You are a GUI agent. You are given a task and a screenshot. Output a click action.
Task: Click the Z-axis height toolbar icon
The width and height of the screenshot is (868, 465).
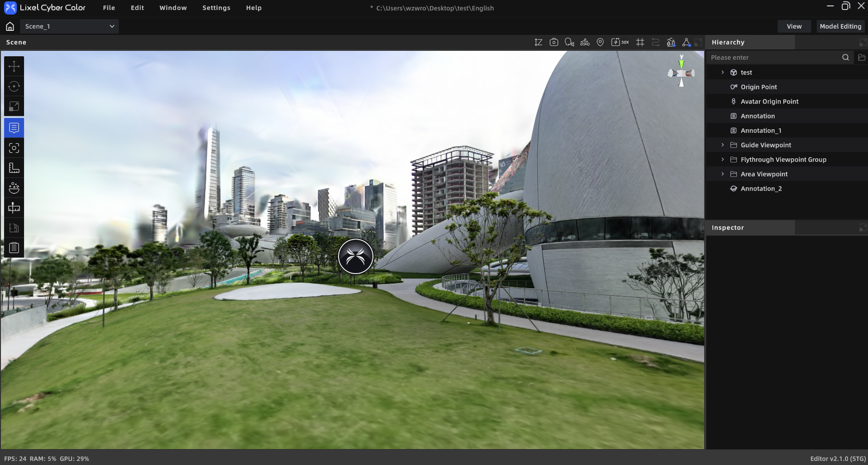point(539,42)
